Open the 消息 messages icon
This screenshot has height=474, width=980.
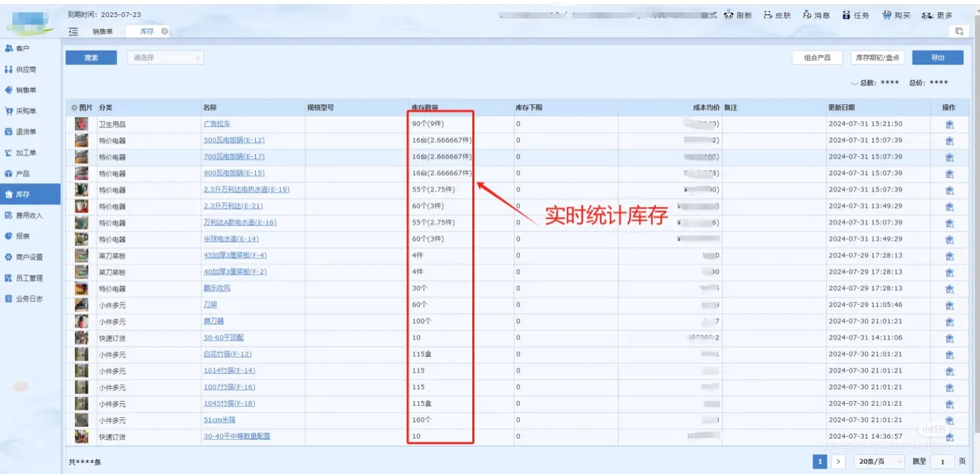(x=807, y=15)
